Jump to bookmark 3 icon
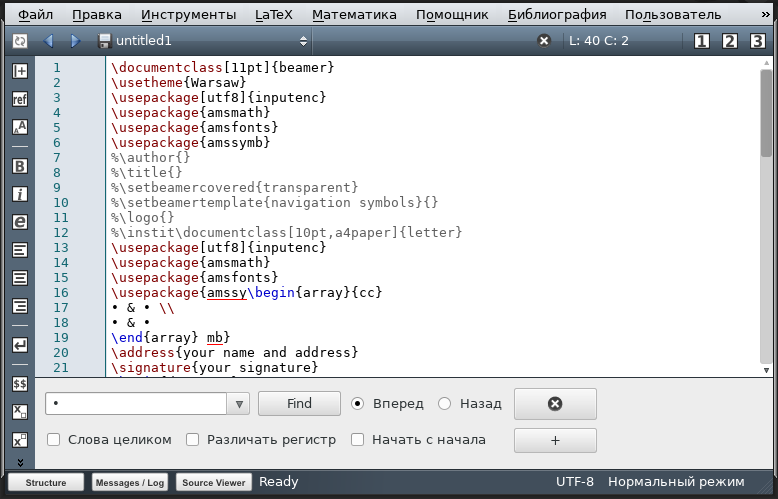Viewport: 778px width, 499px height. pyautogui.click(x=757, y=41)
